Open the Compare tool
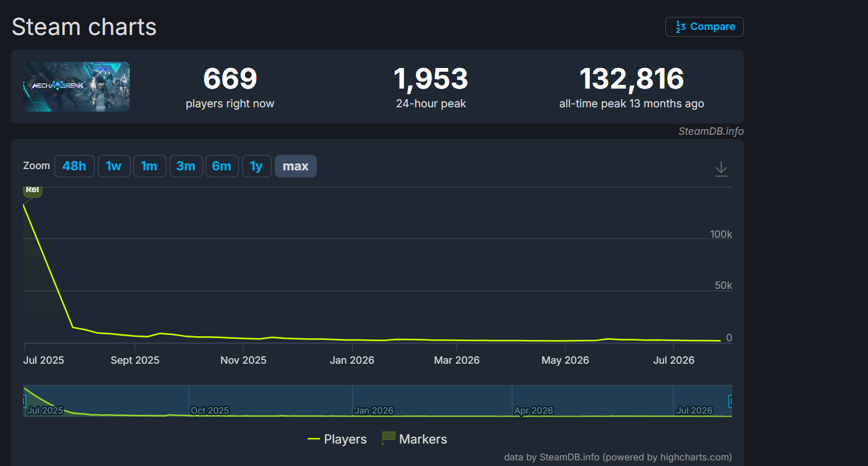 click(705, 27)
